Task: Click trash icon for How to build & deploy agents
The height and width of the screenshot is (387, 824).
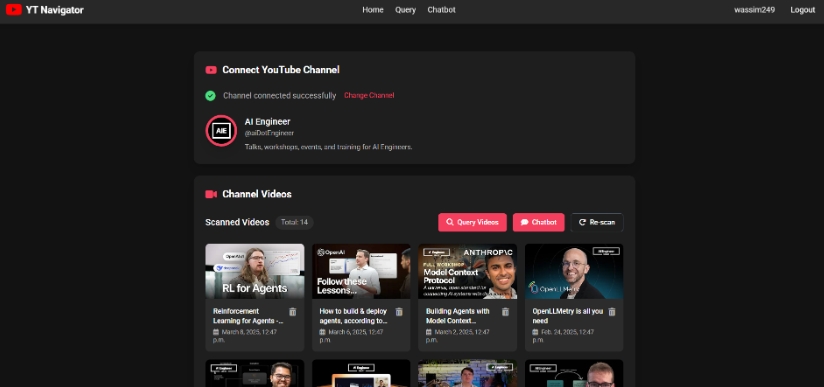Action: (399, 312)
